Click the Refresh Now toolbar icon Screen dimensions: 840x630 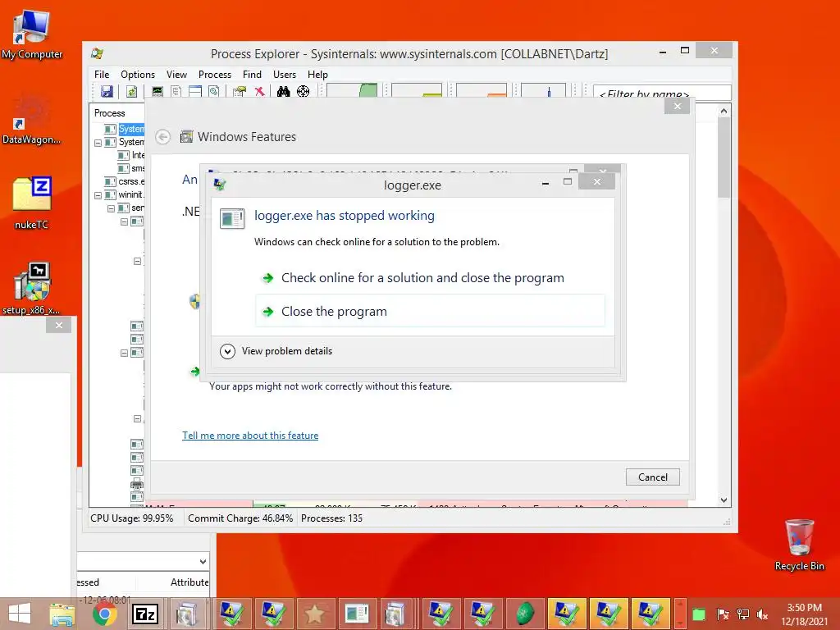pos(131,91)
